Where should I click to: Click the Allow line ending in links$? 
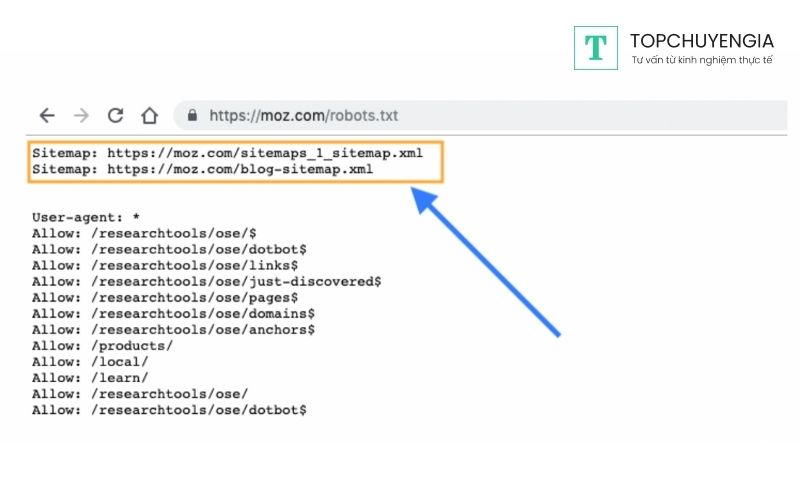[x=165, y=265]
